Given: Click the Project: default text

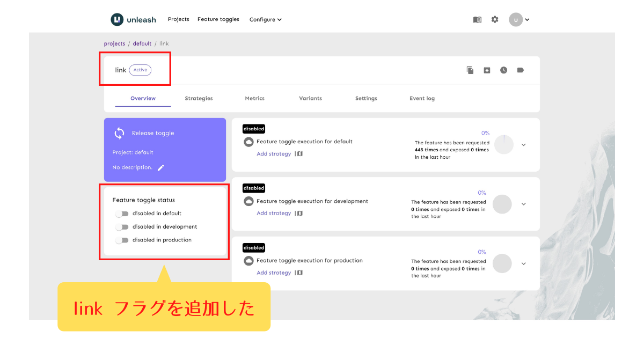Looking at the screenshot, I should tap(133, 152).
